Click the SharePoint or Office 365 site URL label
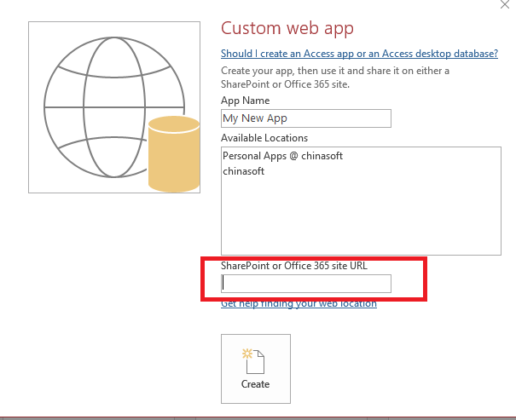516x420 pixels. click(294, 266)
